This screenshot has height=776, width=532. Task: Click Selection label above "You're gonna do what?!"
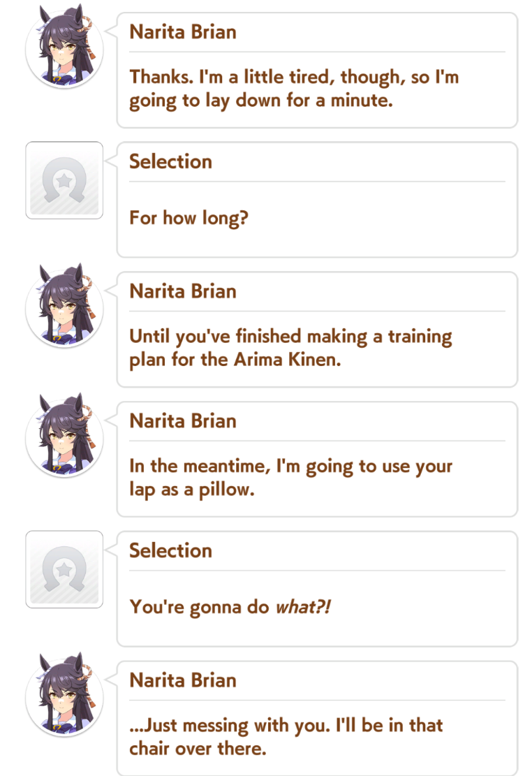(x=170, y=550)
